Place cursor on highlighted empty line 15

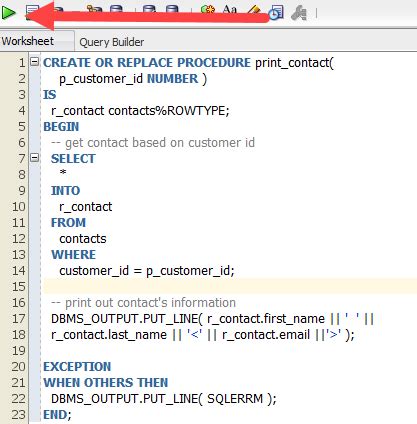[x=230, y=286]
